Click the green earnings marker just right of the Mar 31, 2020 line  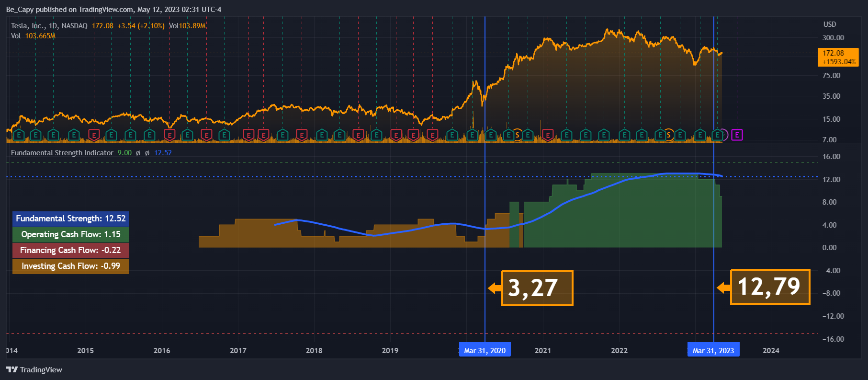coord(491,135)
